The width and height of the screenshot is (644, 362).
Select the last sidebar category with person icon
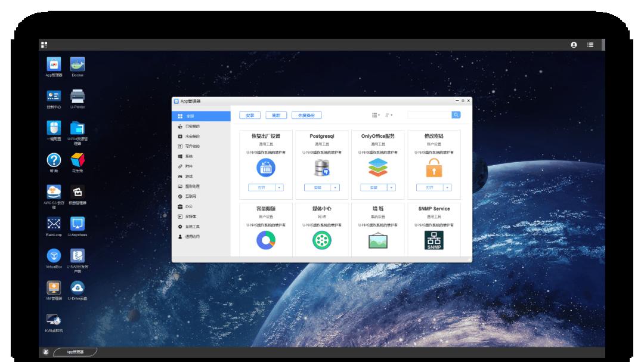click(202, 237)
